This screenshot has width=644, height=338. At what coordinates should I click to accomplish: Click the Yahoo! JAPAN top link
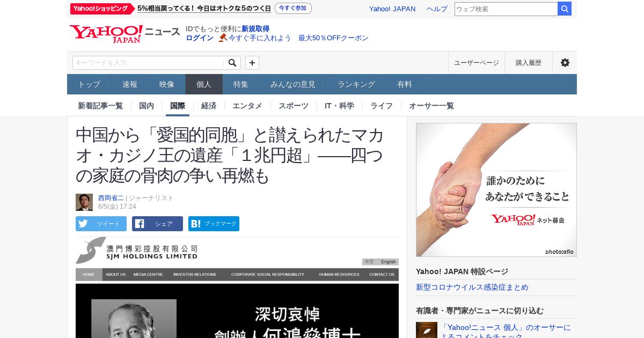click(392, 9)
